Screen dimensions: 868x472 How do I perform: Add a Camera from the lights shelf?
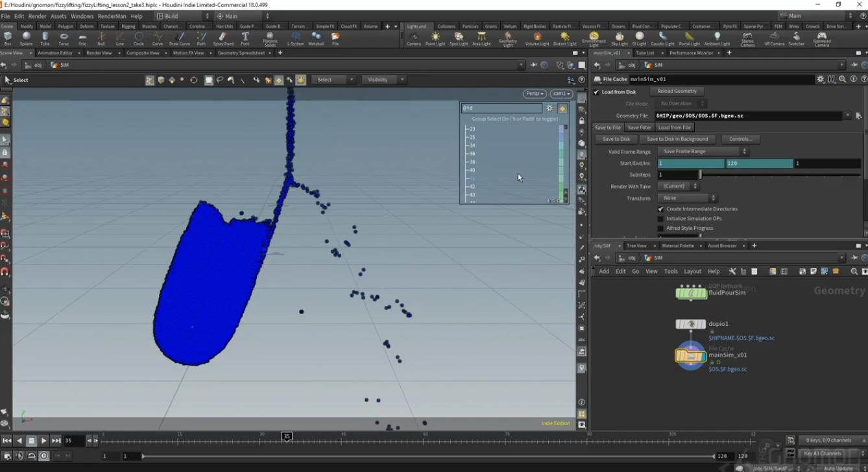point(413,39)
